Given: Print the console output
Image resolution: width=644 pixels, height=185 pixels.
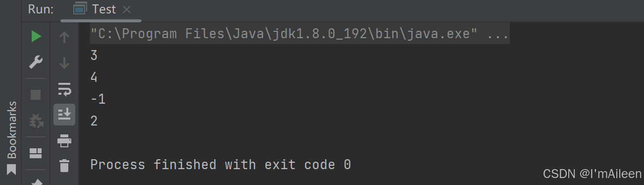Looking at the screenshot, I should click(x=64, y=141).
